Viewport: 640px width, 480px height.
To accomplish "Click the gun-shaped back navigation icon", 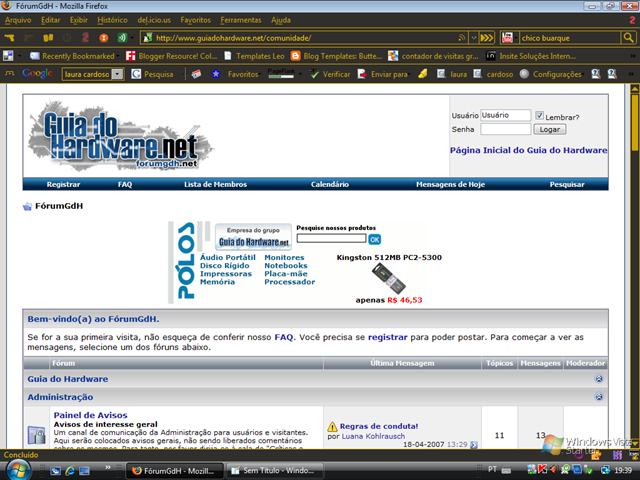I will (x=9, y=38).
